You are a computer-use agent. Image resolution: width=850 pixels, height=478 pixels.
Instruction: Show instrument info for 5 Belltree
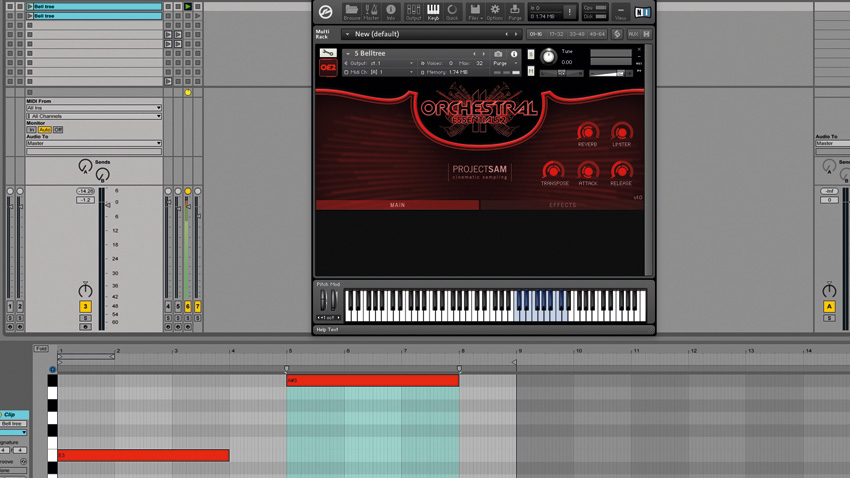coord(513,54)
